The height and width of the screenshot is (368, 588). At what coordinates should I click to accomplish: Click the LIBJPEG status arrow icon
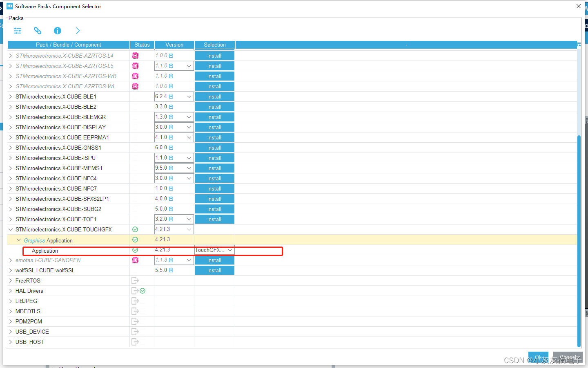click(x=135, y=301)
